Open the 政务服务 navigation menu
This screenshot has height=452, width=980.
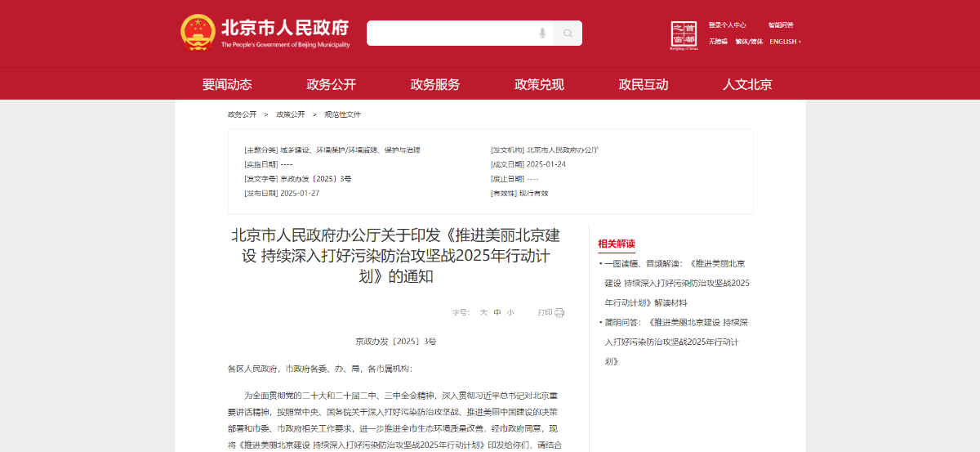tap(435, 84)
